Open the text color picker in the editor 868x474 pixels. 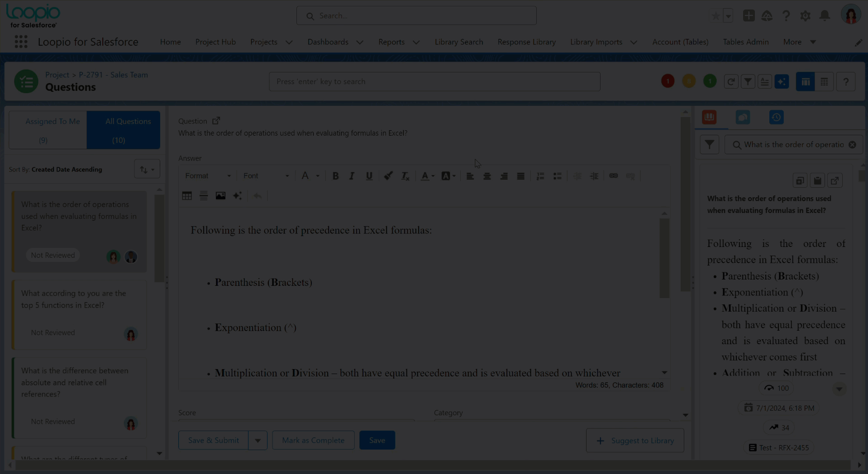(x=427, y=176)
